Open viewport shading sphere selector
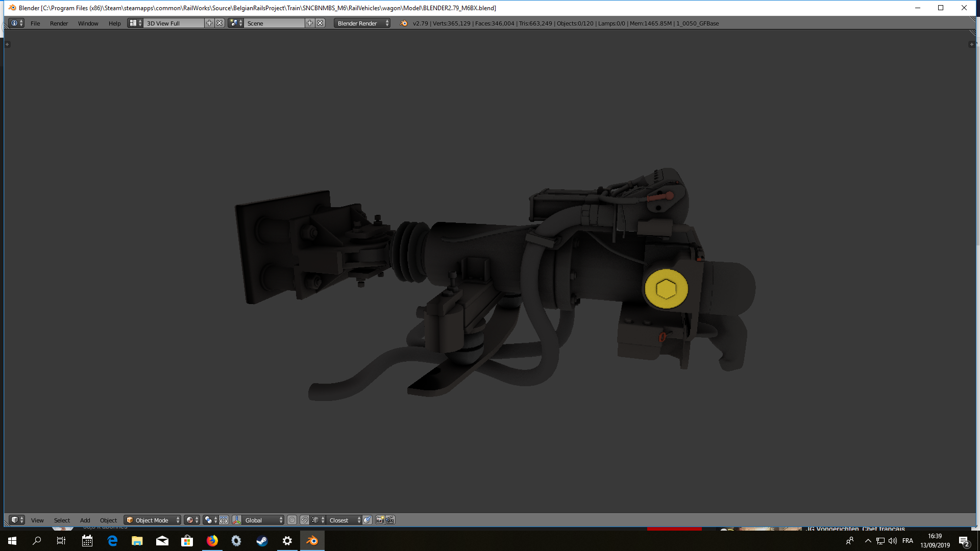The image size is (980, 551). 192,520
